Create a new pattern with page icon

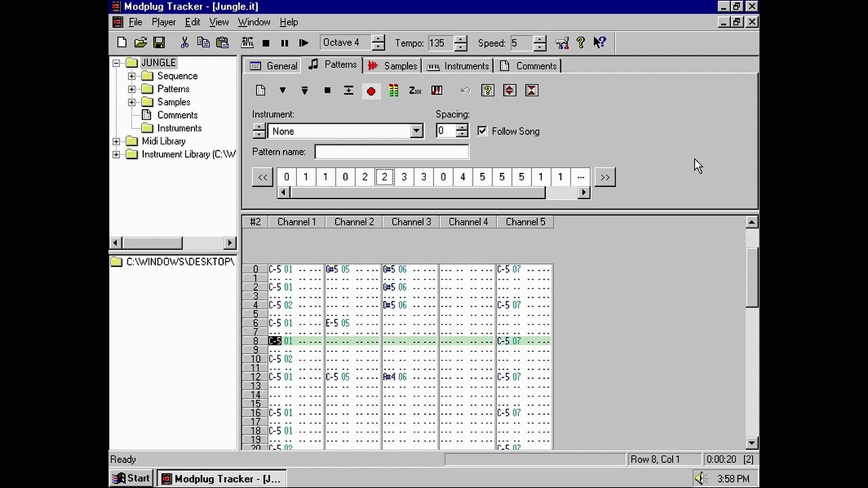tap(260, 90)
